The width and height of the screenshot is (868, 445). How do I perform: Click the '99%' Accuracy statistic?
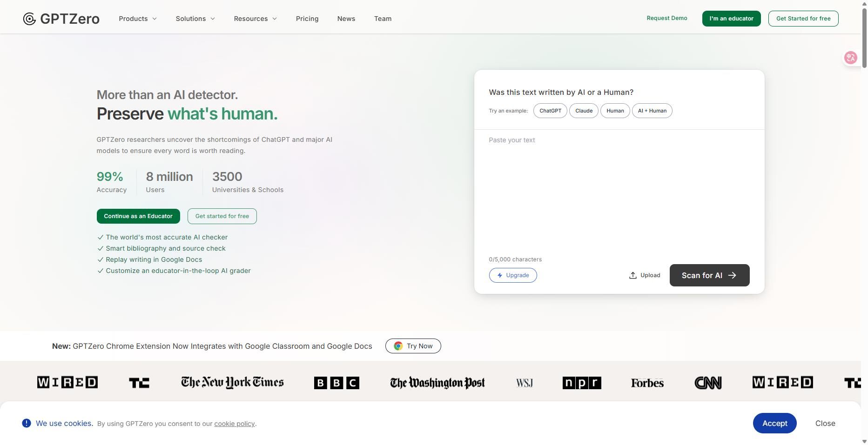point(110,177)
